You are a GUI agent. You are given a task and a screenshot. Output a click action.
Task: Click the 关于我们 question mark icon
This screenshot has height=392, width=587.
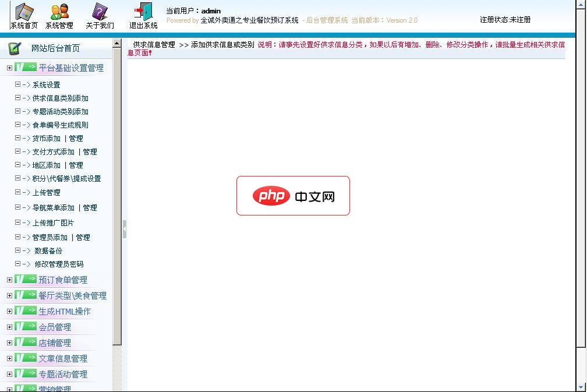click(x=98, y=12)
